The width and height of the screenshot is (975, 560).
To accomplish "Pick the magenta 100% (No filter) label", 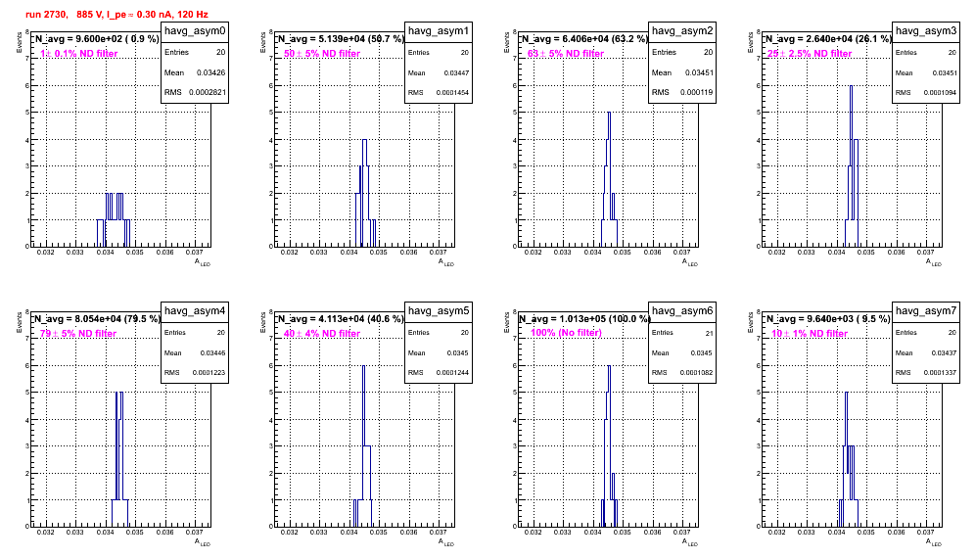I will coord(567,333).
